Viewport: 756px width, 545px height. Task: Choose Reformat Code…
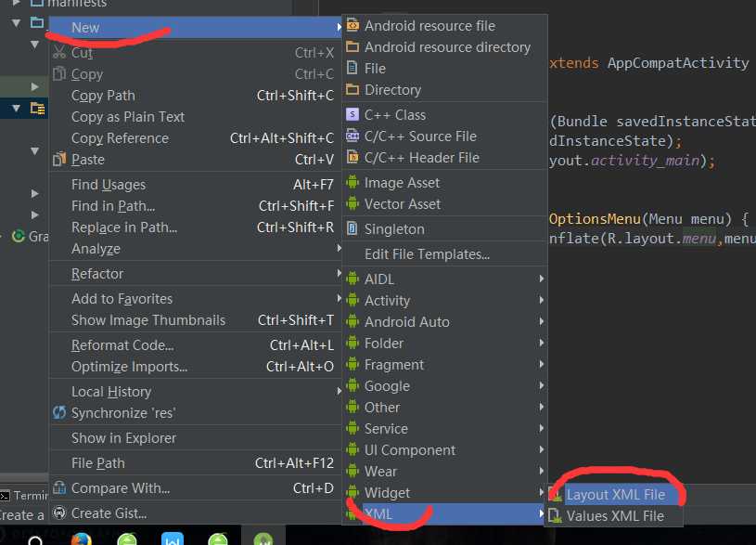point(196,345)
